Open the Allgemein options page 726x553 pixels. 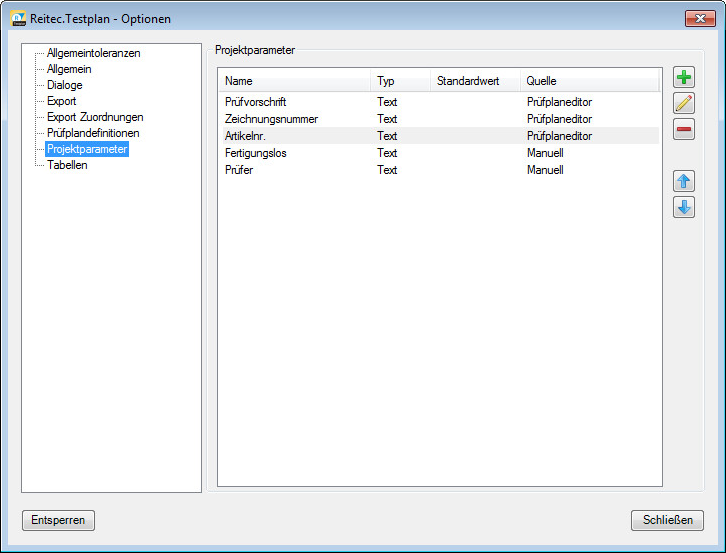coord(69,69)
